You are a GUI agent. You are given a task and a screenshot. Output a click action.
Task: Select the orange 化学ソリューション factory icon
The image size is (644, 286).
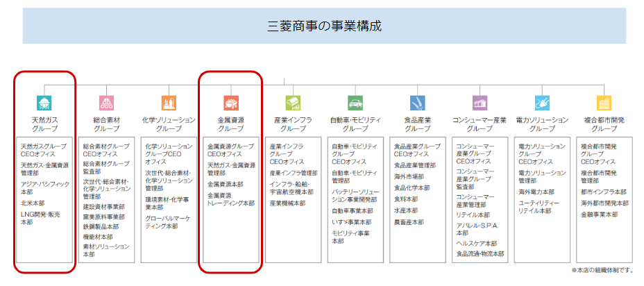[169, 103]
